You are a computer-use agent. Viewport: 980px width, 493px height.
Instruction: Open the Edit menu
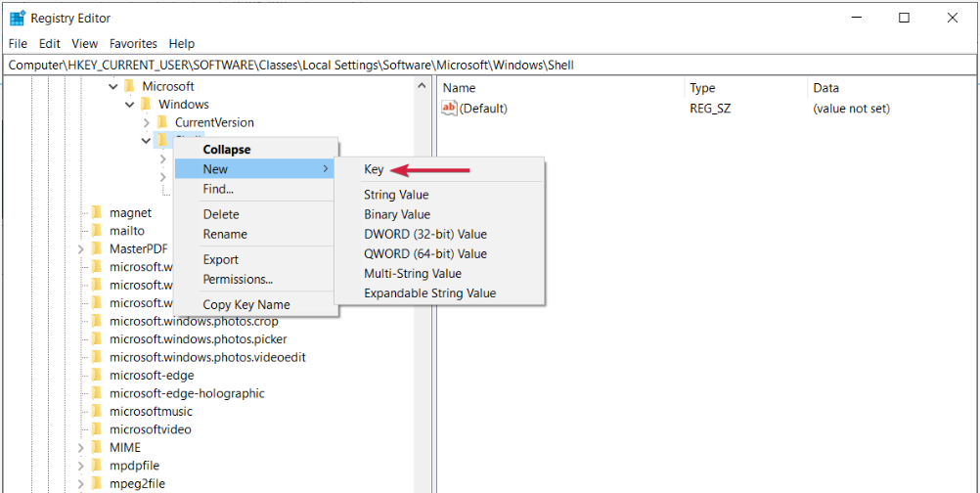pos(49,44)
